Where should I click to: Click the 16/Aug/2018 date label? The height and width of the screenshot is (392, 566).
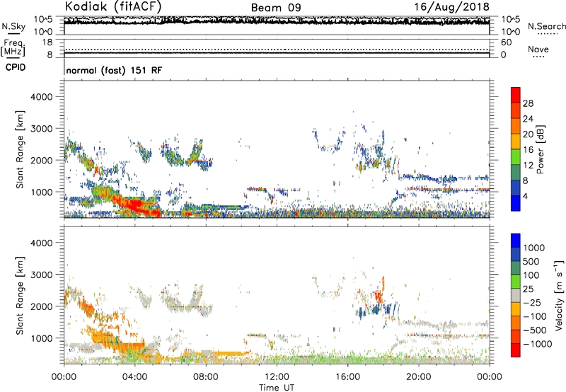click(x=451, y=7)
